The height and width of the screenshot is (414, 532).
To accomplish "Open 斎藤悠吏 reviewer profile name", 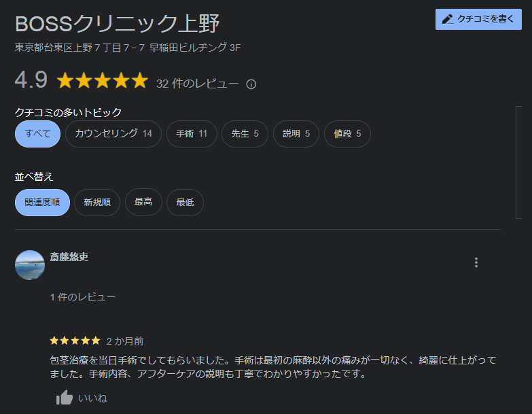I will [x=69, y=257].
